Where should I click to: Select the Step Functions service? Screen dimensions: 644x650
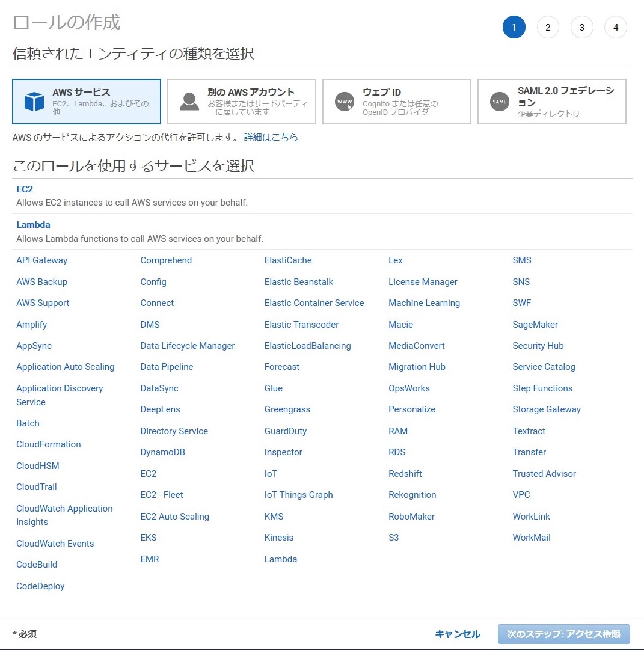(x=542, y=388)
